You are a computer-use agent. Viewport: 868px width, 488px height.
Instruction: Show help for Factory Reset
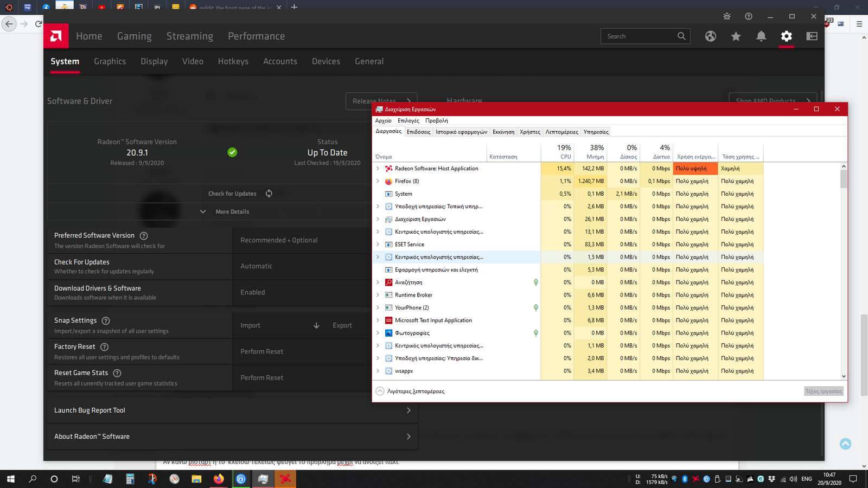tap(105, 347)
